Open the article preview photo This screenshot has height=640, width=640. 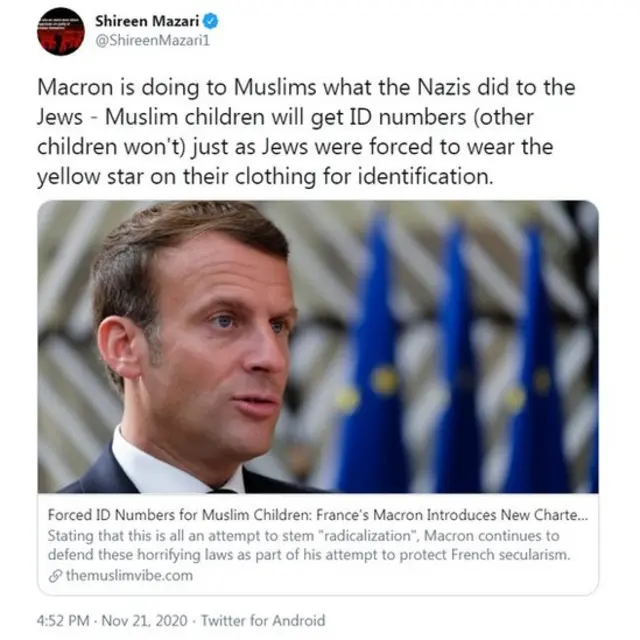[x=318, y=347]
